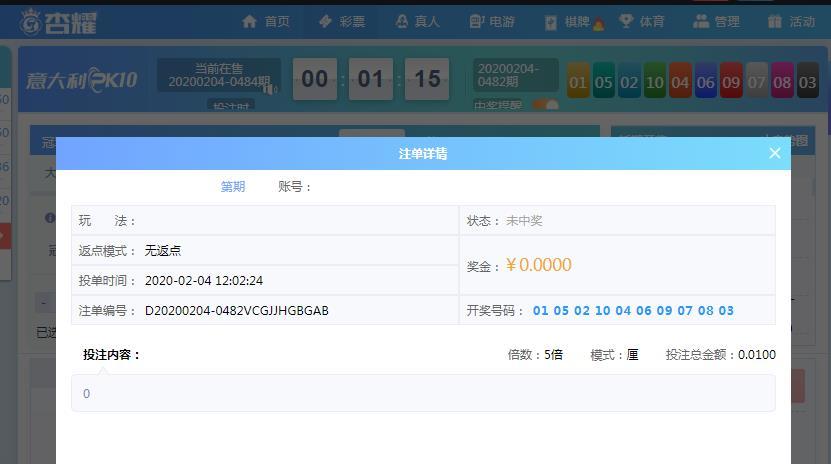Toggle the 中奖提醒 switch
Screen dimensions: 831x464
545,104
